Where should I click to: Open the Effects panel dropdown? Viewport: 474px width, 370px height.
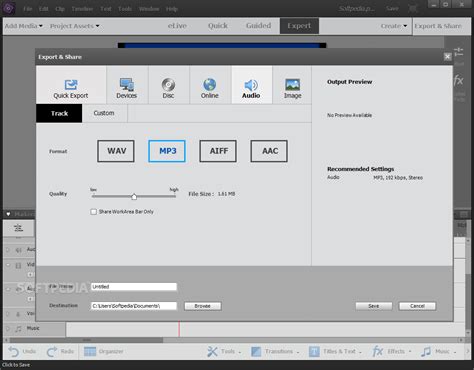(391, 351)
